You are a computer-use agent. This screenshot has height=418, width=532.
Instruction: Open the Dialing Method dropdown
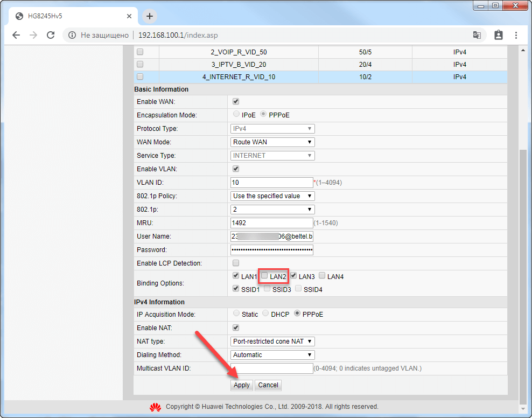(272, 355)
